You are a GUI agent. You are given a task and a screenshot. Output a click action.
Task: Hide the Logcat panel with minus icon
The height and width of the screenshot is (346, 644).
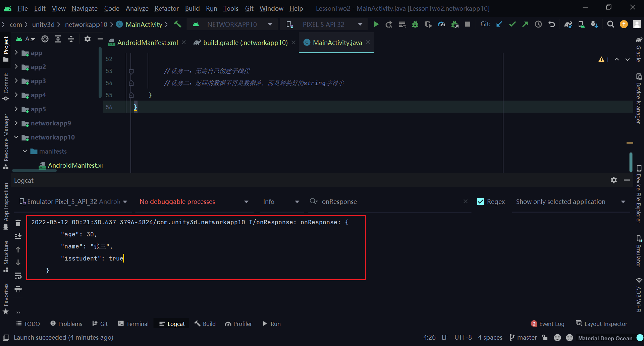tap(627, 180)
